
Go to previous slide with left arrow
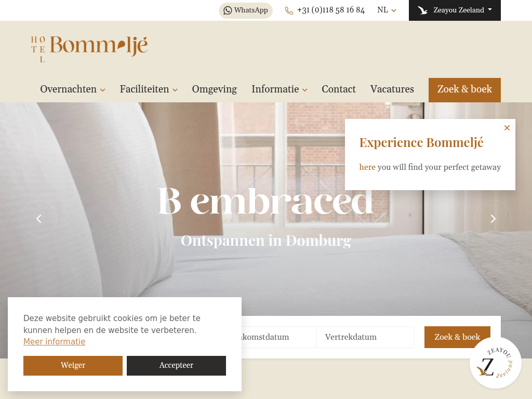tap(39, 219)
